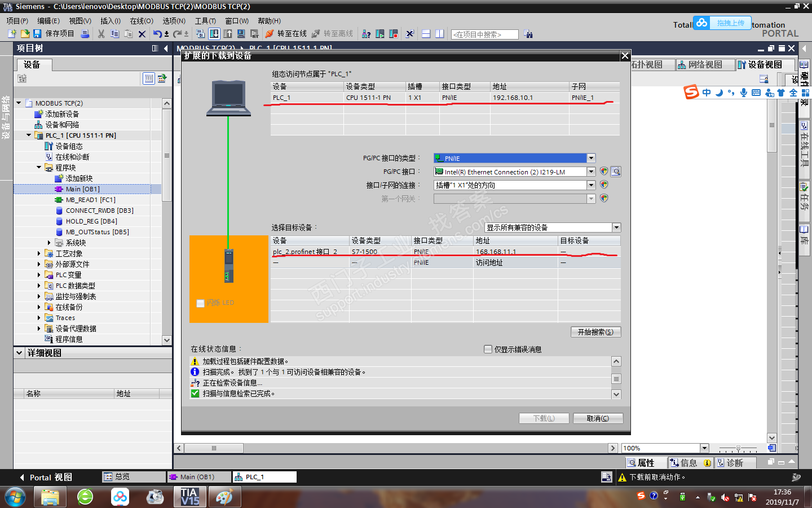
Task: Click the Start simulation icon
Action: 241,34
